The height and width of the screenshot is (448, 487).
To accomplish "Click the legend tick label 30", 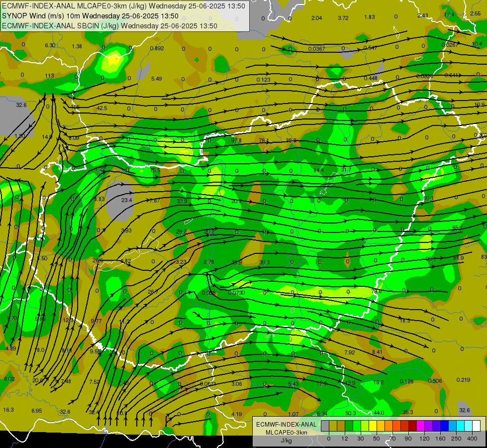I will tap(361, 439).
